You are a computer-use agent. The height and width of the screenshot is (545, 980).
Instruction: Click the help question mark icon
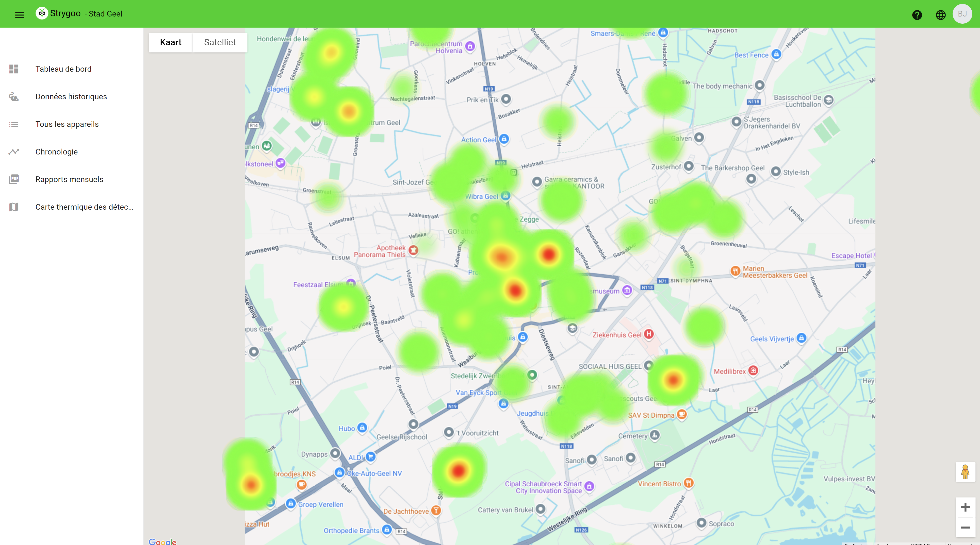(x=917, y=15)
